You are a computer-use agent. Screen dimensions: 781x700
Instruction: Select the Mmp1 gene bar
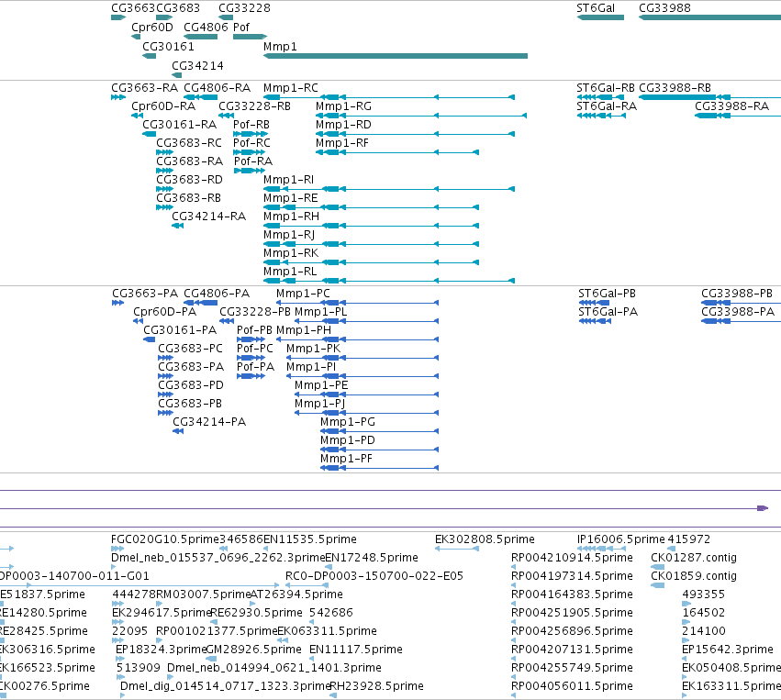point(395,56)
